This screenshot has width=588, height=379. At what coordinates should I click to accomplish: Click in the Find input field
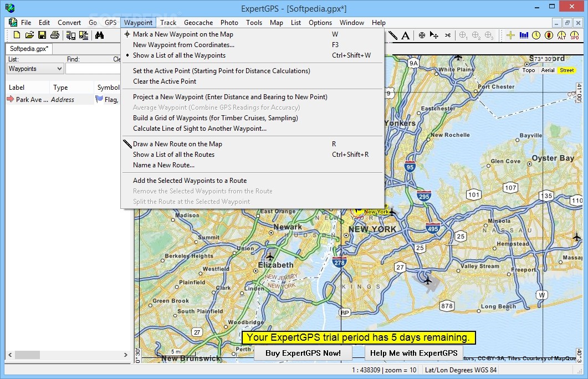(93, 69)
